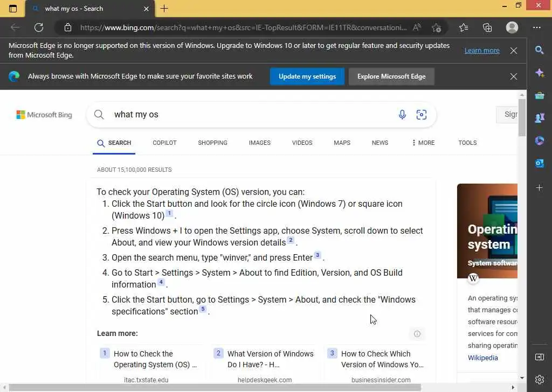Viewport: 552px width, 392px height.
Task: Open sidebar settings gear
Action: click(x=539, y=379)
